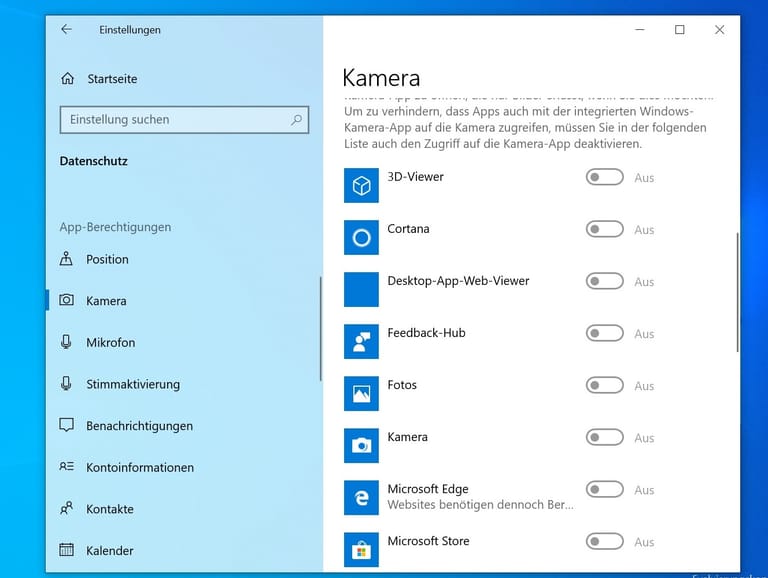Click the main content vertical scrollbar
Image resolution: width=768 pixels, height=578 pixels.
pos(737,292)
